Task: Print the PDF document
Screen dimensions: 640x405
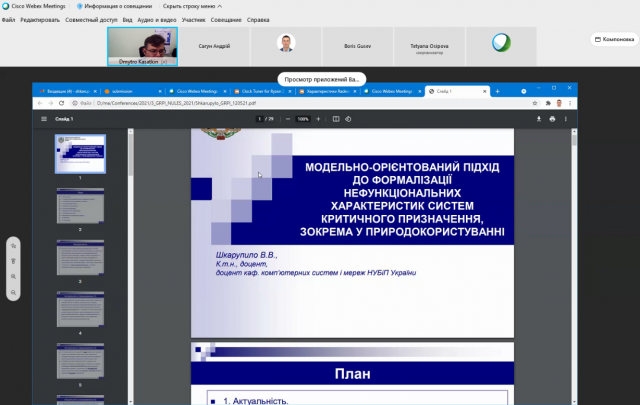Action: click(x=552, y=119)
